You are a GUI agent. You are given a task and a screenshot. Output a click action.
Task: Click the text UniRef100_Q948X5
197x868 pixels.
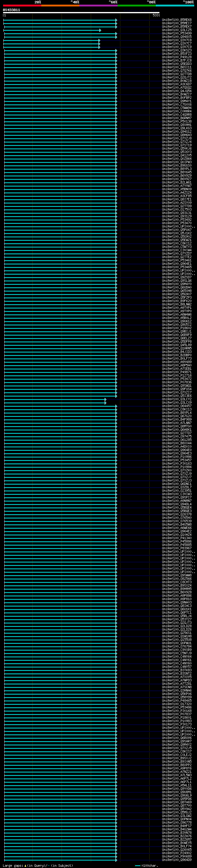click(176, 37)
